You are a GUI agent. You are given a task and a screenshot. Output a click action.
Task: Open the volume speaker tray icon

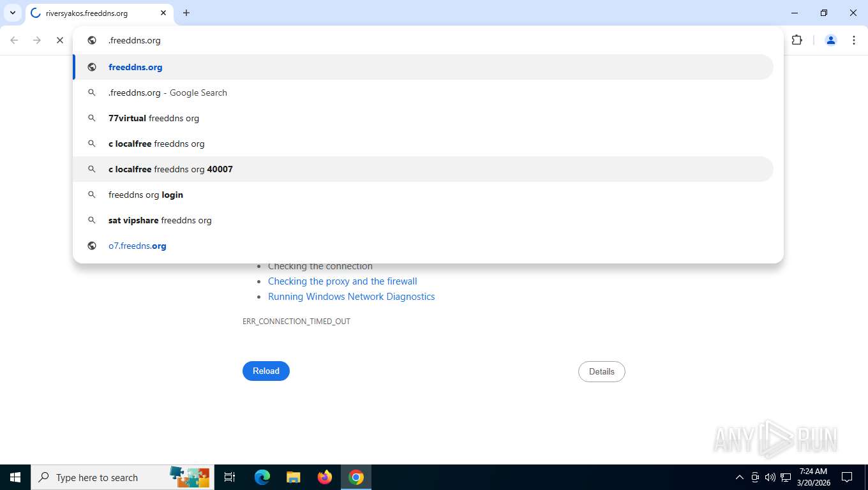click(x=770, y=477)
